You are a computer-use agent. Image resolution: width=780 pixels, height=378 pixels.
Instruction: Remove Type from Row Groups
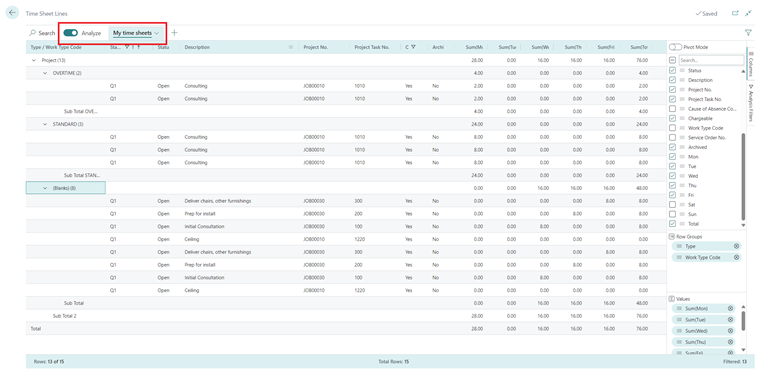coord(736,246)
